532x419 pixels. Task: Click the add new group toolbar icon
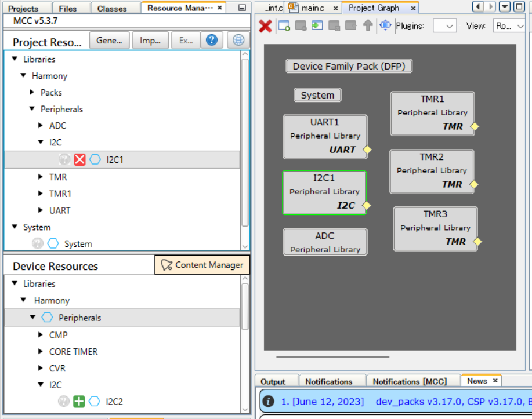coord(284,26)
